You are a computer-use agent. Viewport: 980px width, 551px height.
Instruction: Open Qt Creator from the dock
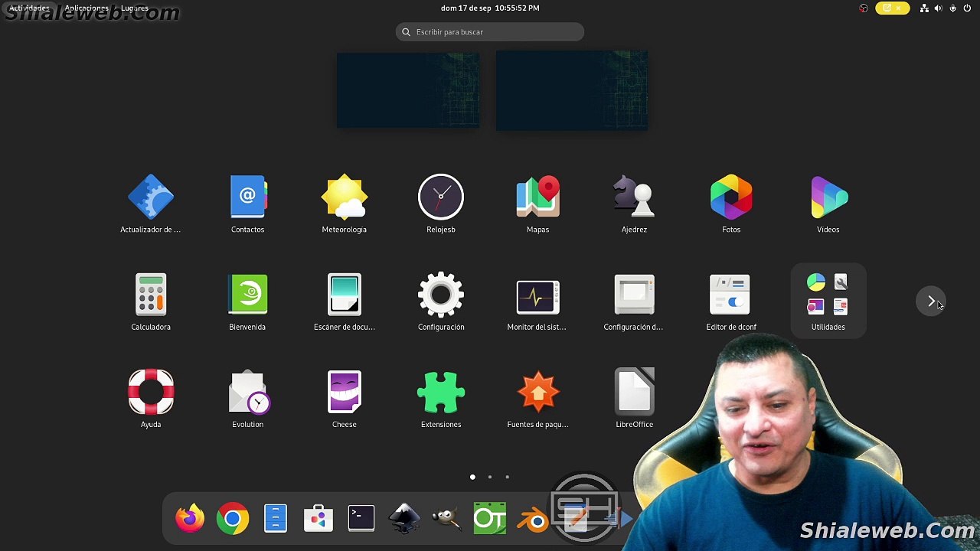tap(490, 518)
